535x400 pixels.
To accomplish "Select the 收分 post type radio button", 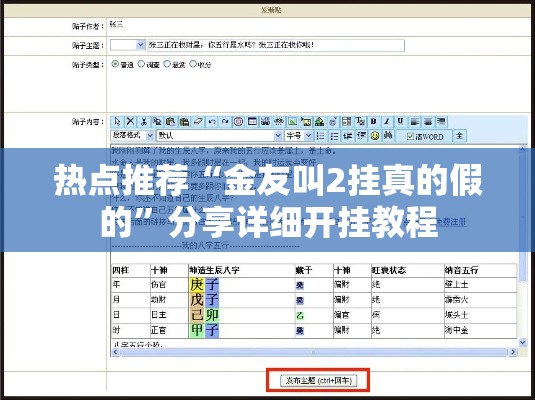I will 193,64.
